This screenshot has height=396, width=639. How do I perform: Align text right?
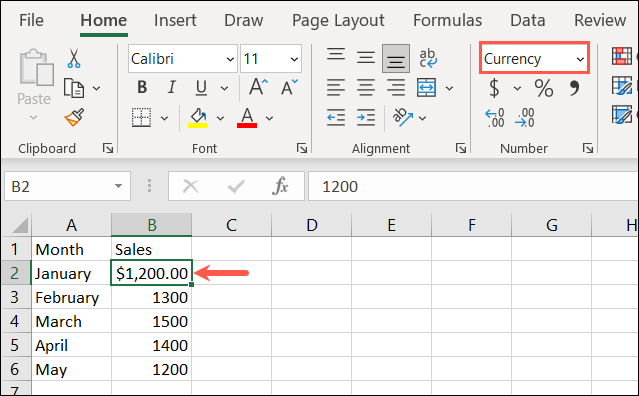[x=396, y=88]
